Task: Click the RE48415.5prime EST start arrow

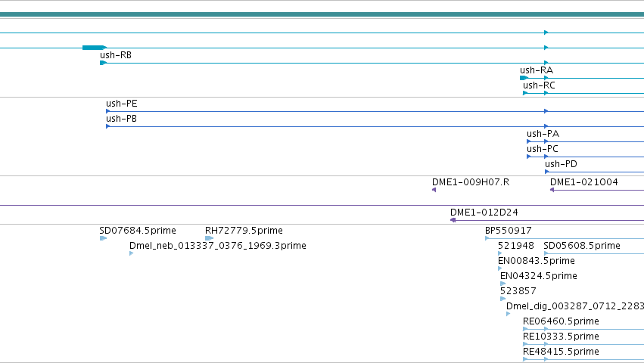Action: [525, 360]
